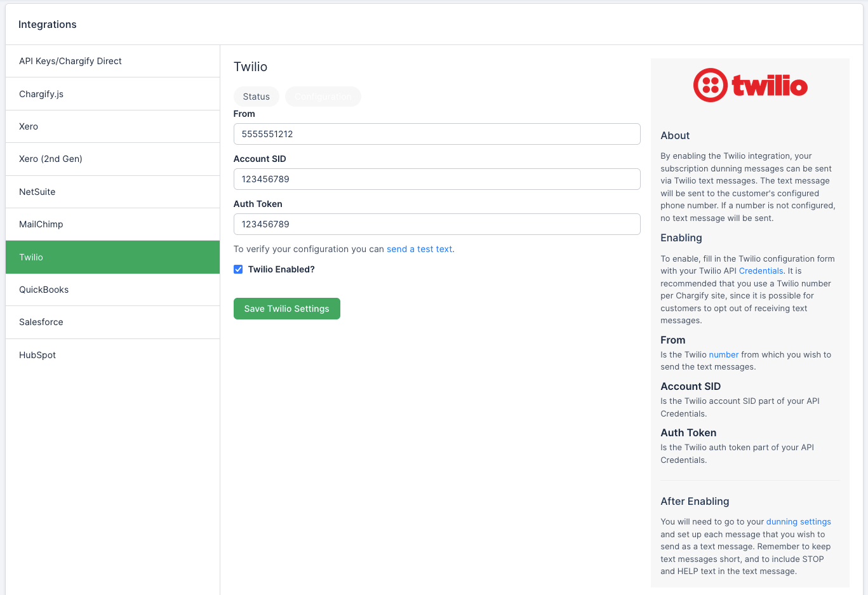
Task: Switch to the Status tab
Action: [257, 97]
